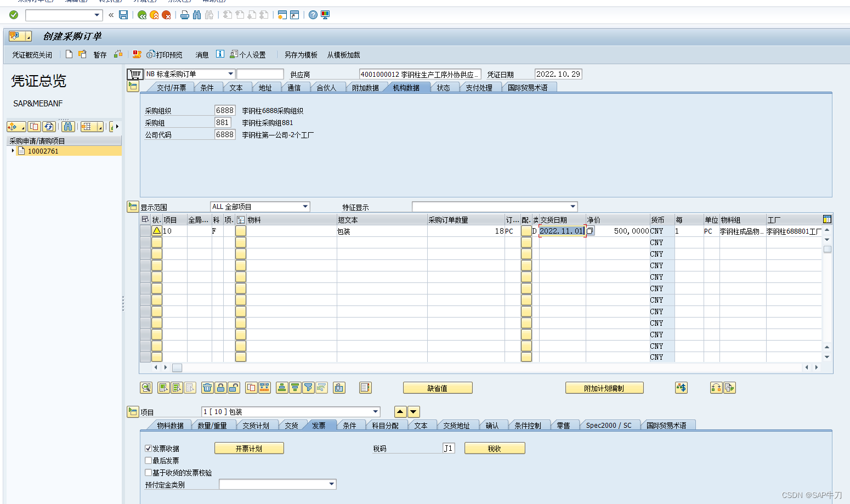
Task: Click the item table vertical scrollbar handle
Action: pyautogui.click(x=828, y=249)
